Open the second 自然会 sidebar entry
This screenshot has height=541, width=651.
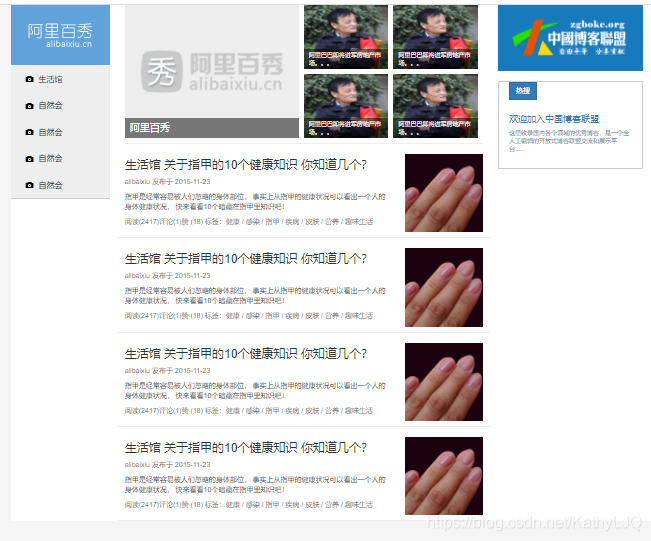pos(50,132)
